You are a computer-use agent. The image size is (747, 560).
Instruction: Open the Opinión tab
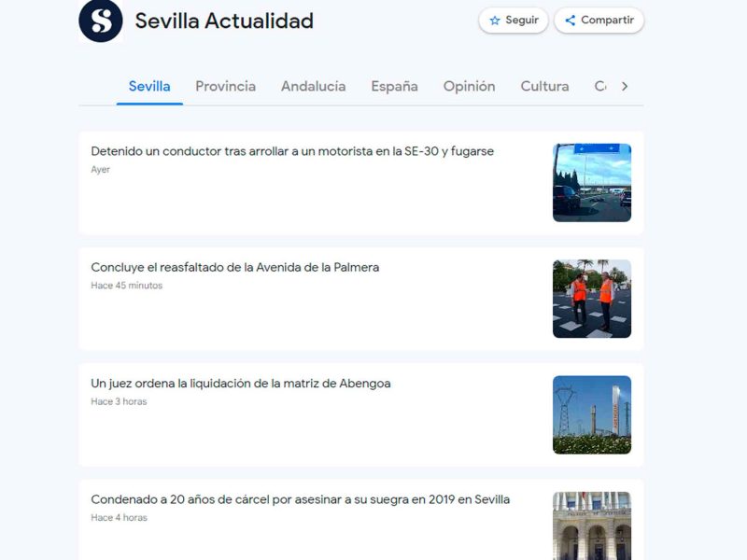tap(469, 86)
